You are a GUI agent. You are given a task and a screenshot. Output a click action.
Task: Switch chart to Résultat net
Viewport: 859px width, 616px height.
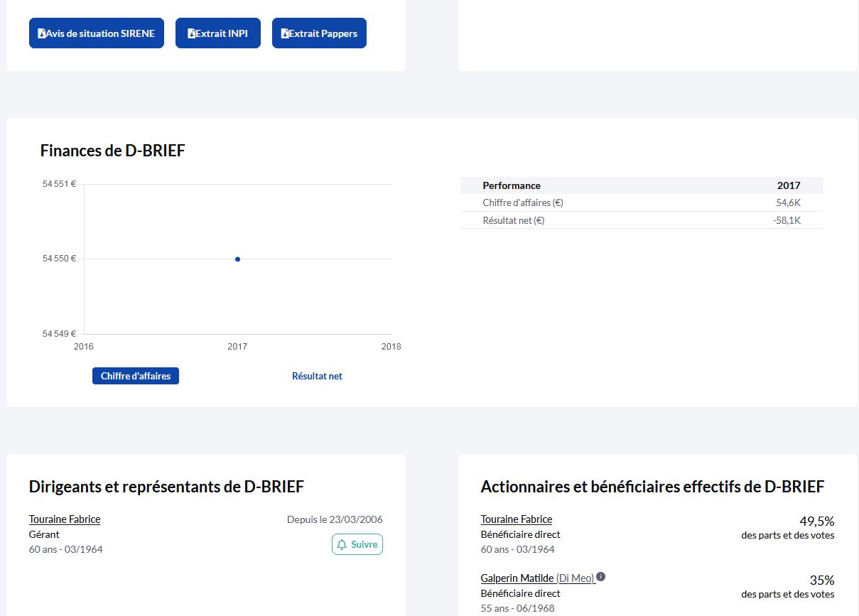click(x=317, y=376)
